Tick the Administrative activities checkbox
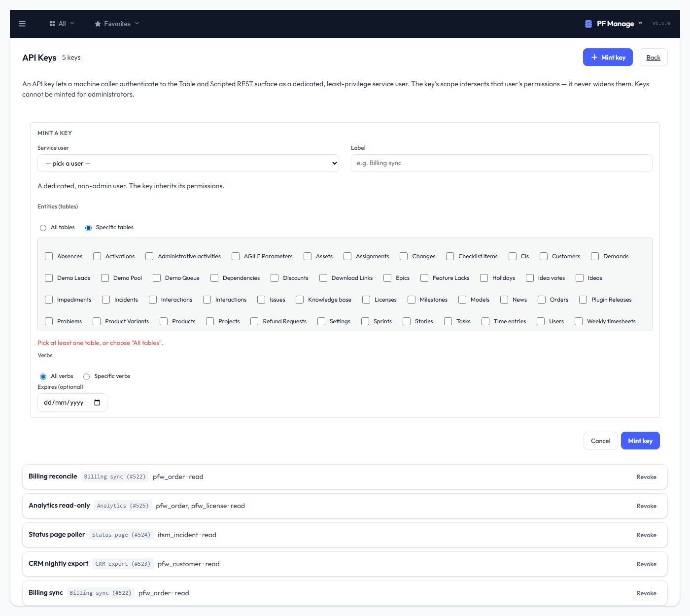Screen dimensions: 690x616 [149, 256]
